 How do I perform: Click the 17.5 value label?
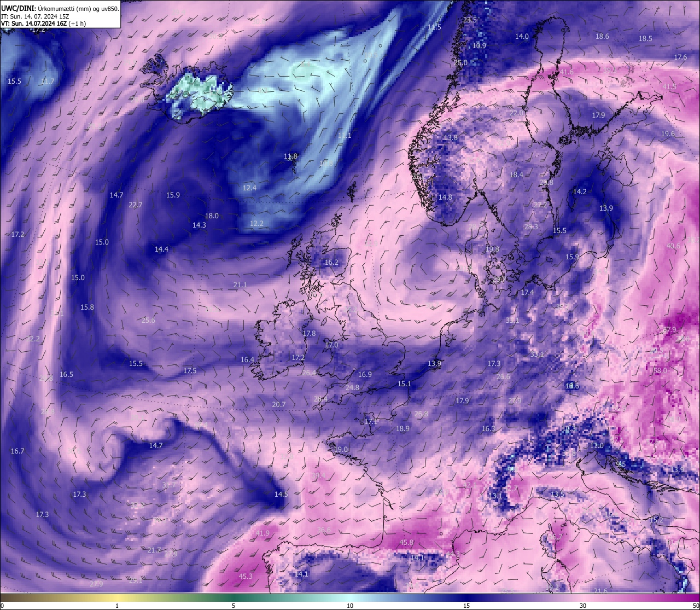(x=190, y=371)
